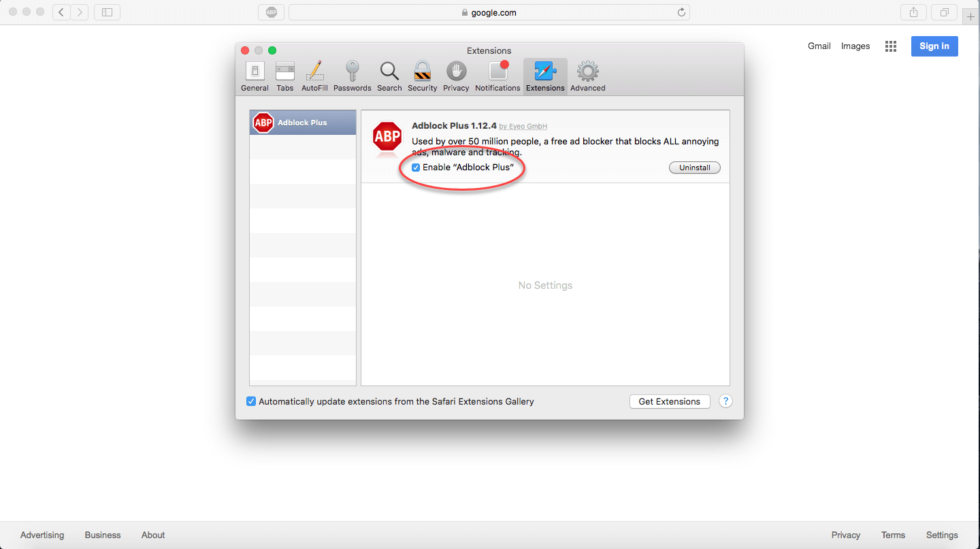Uninstall the Adblock Plus extension
The width and height of the screenshot is (980, 549).
click(694, 168)
